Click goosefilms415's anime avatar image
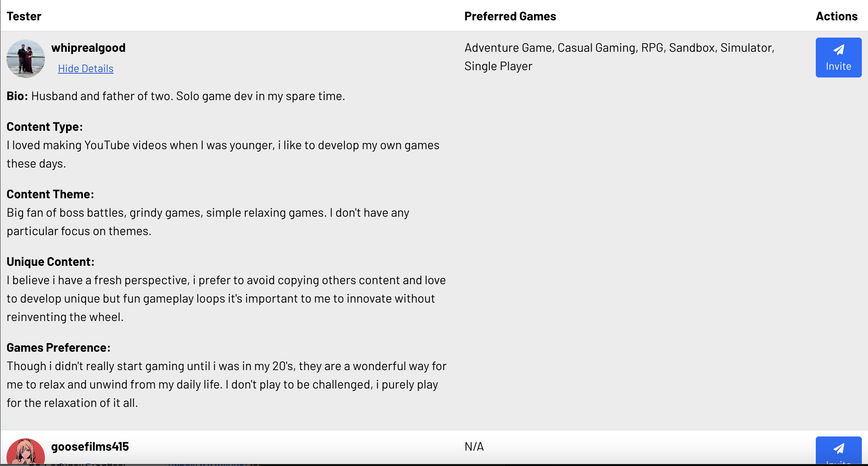 (x=26, y=453)
